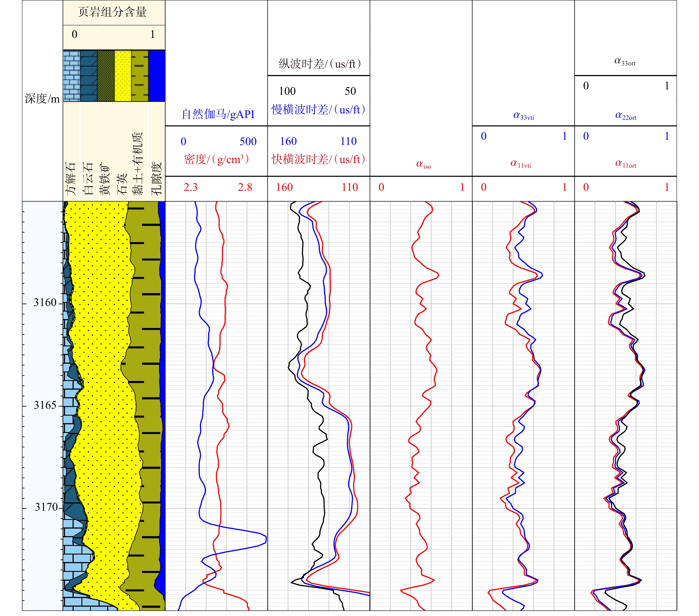Click the calcite brick-pattern legend swatch
The image size is (699, 616).
click(x=71, y=76)
